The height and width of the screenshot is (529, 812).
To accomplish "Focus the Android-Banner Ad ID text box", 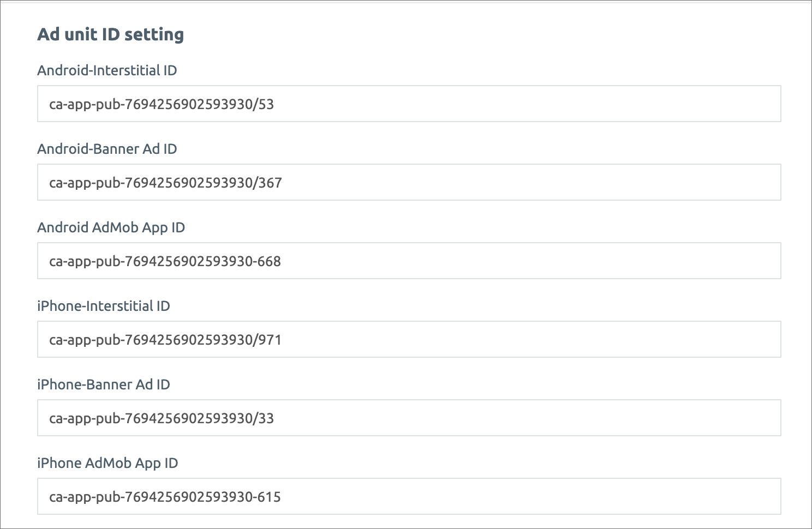I will [409, 182].
